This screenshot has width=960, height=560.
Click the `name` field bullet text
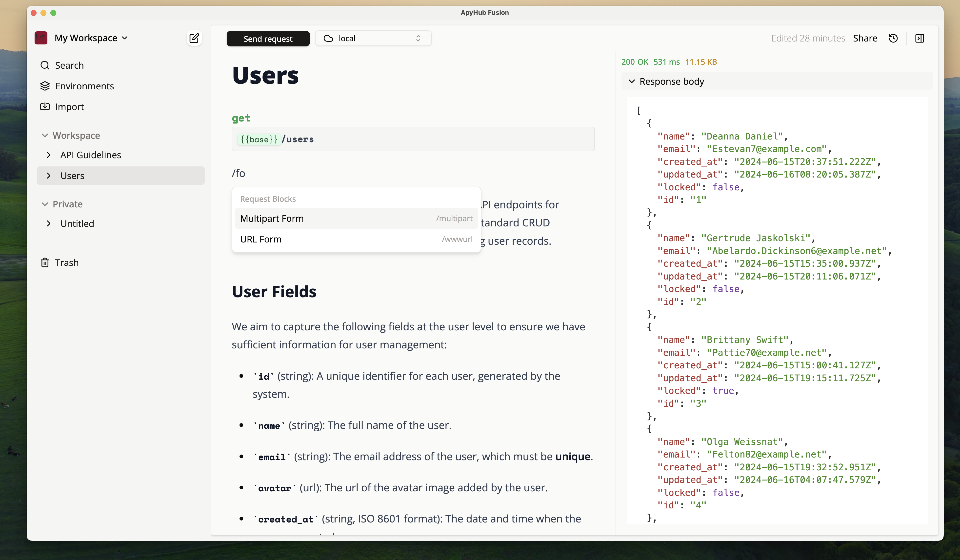(x=352, y=425)
